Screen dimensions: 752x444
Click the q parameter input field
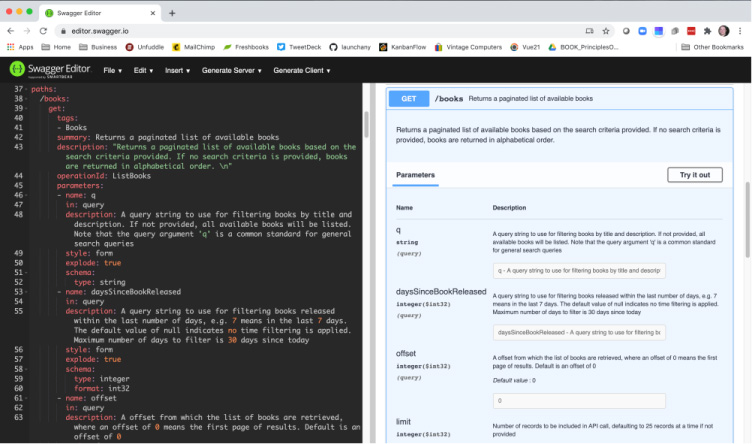click(x=580, y=270)
